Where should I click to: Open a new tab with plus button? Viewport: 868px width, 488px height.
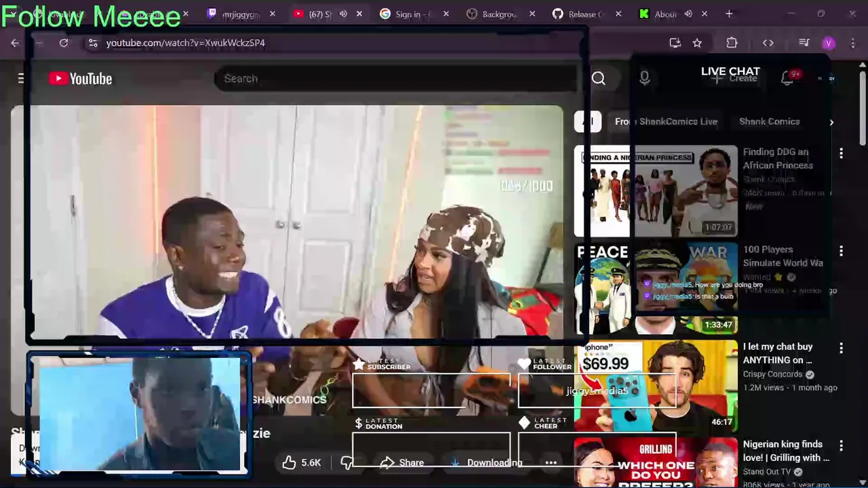[729, 14]
